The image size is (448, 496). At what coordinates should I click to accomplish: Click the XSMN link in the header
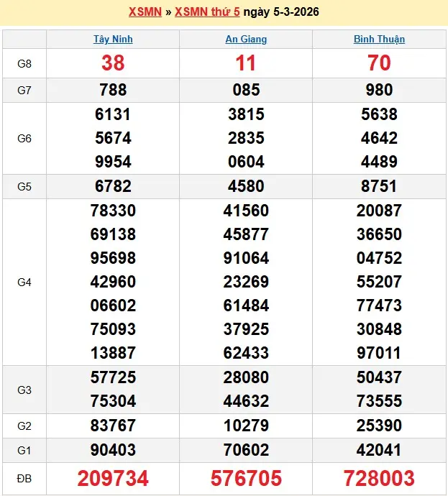point(144,12)
